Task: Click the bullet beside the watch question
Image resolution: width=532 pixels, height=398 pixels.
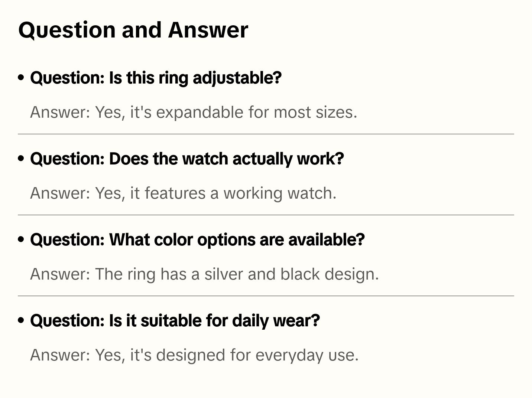Action: [21, 159]
